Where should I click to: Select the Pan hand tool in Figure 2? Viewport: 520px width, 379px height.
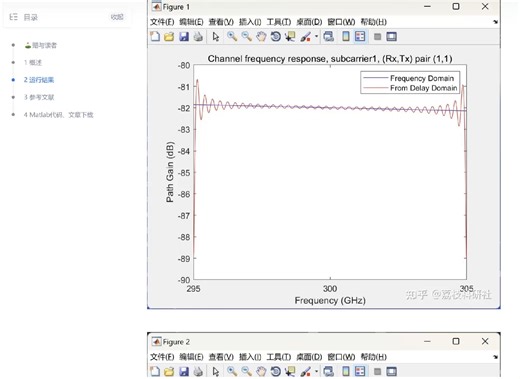pos(261,371)
